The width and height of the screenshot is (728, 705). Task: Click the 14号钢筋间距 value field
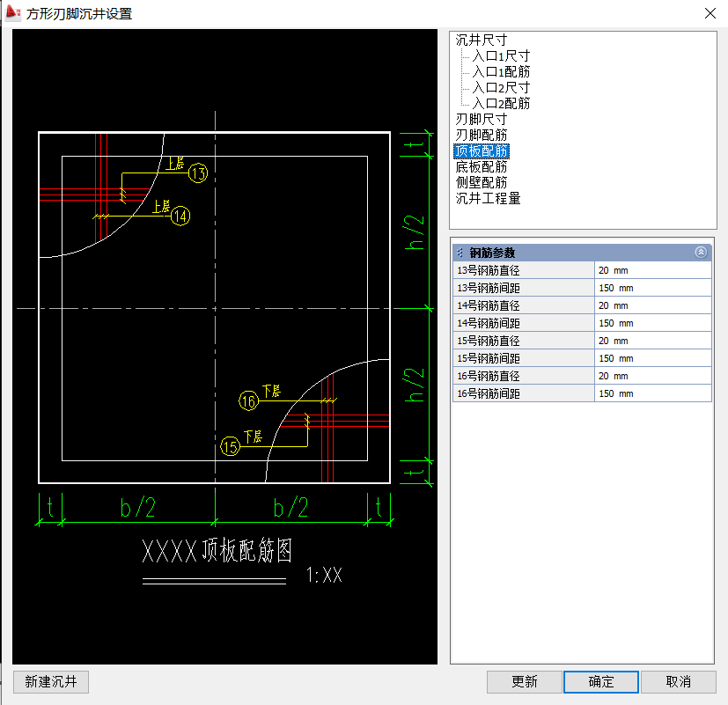[652, 323]
